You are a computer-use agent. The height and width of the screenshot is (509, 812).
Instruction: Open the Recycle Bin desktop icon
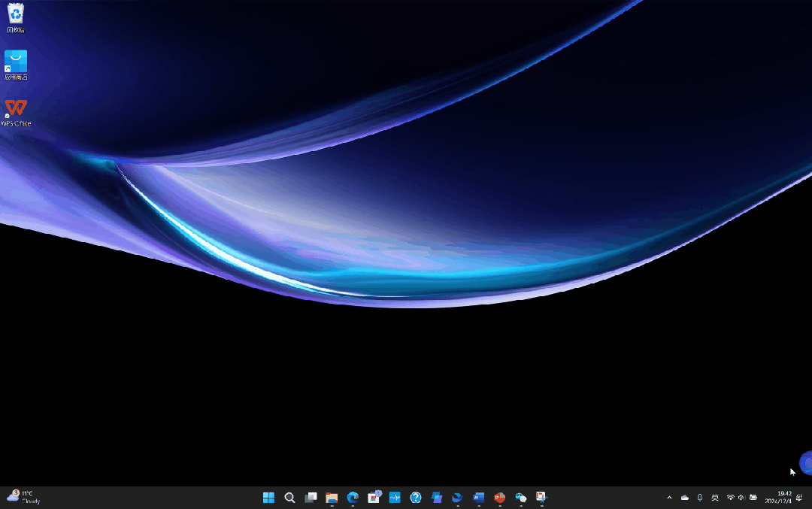pos(16,17)
